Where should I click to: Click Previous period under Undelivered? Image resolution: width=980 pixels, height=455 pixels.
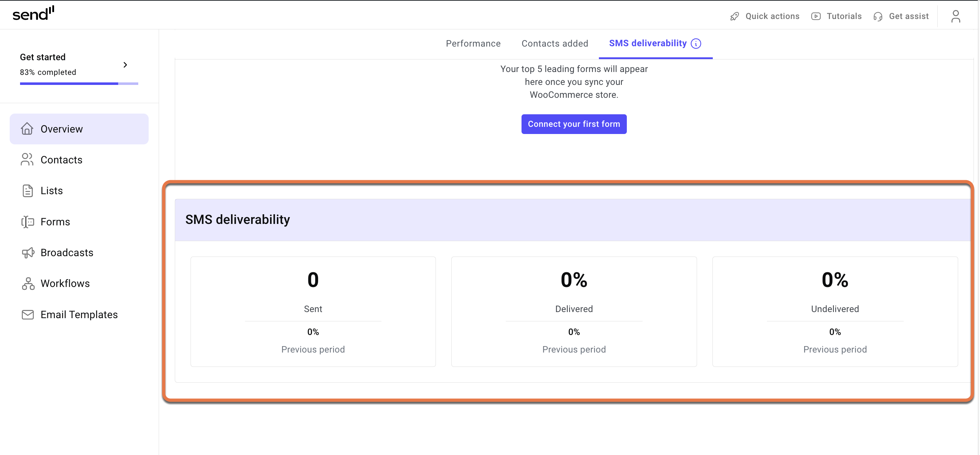coord(835,349)
